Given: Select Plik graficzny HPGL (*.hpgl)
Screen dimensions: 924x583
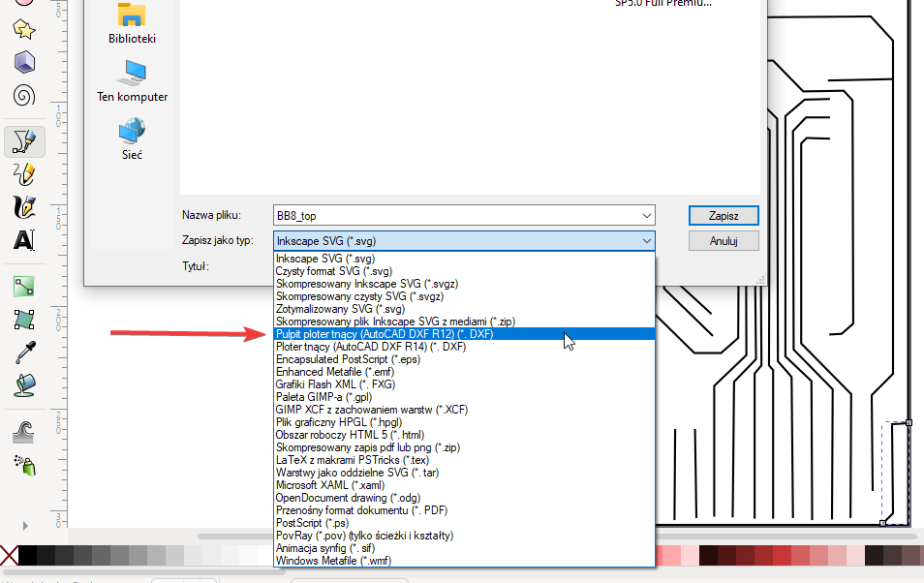Looking at the screenshot, I should pyautogui.click(x=464, y=422).
